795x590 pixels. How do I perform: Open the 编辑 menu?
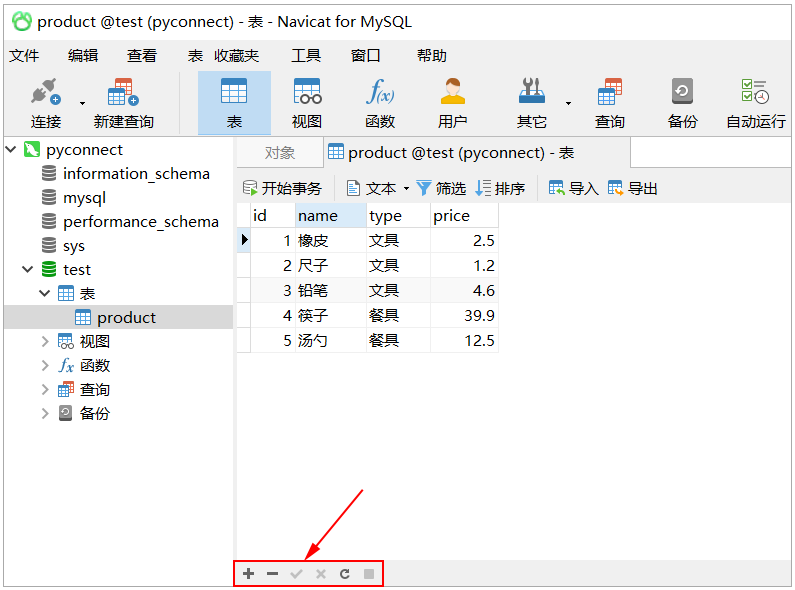pos(83,55)
